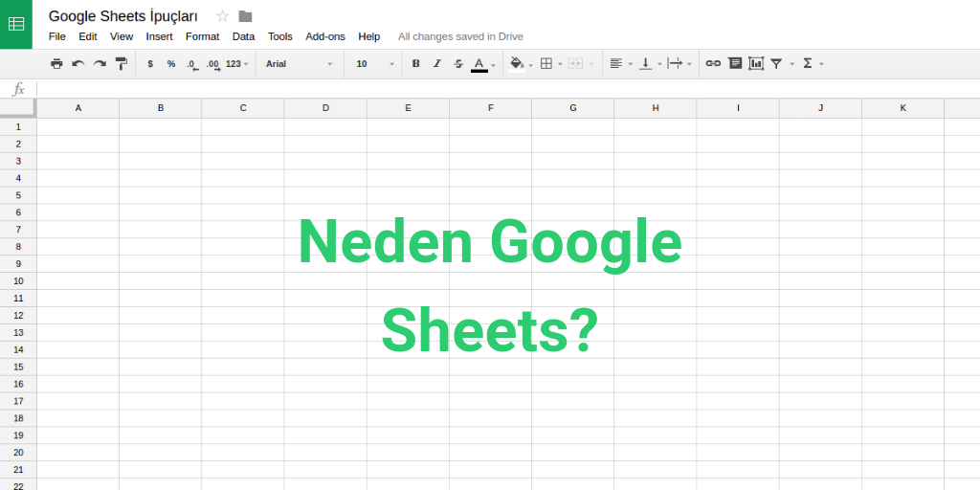Open the fill color paint bucket

pos(516,64)
